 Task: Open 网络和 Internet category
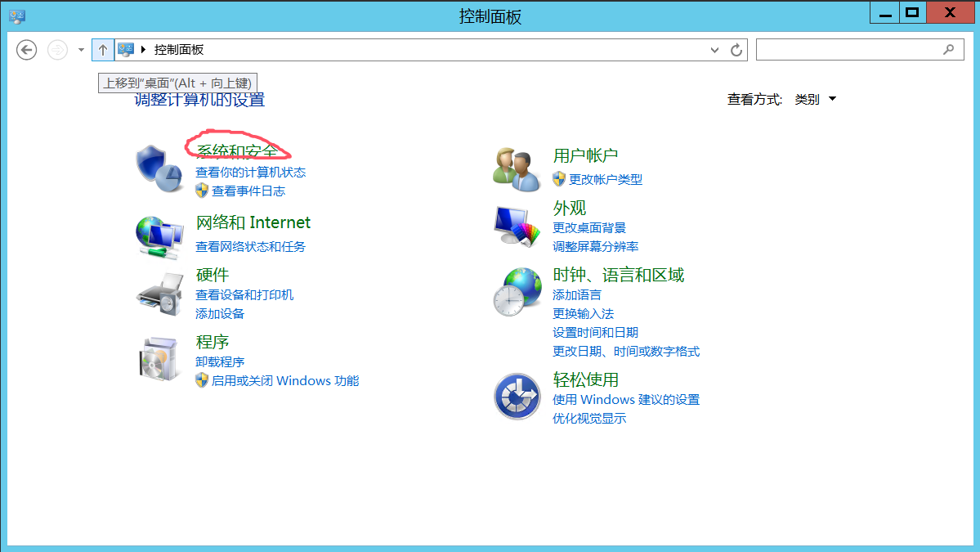[253, 222]
